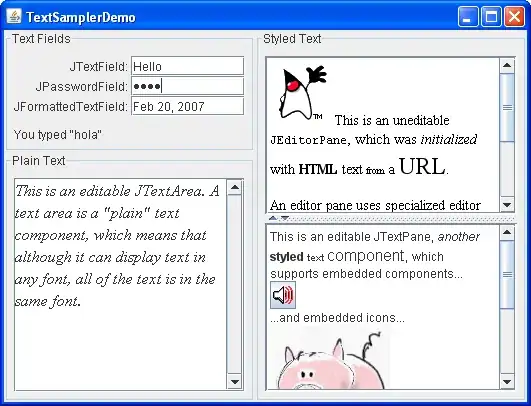Click the bold HTML word in editor pane

[x=318, y=169]
